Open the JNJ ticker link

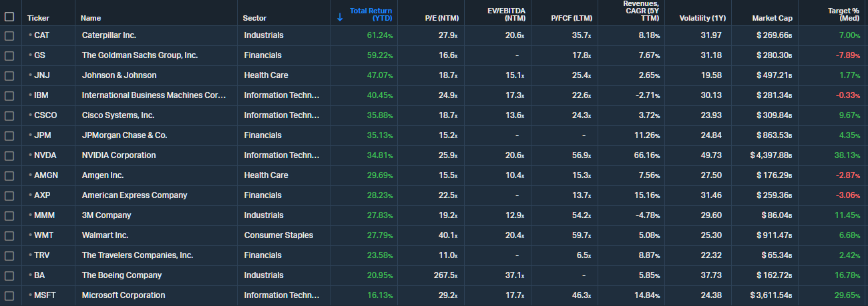pos(43,75)
